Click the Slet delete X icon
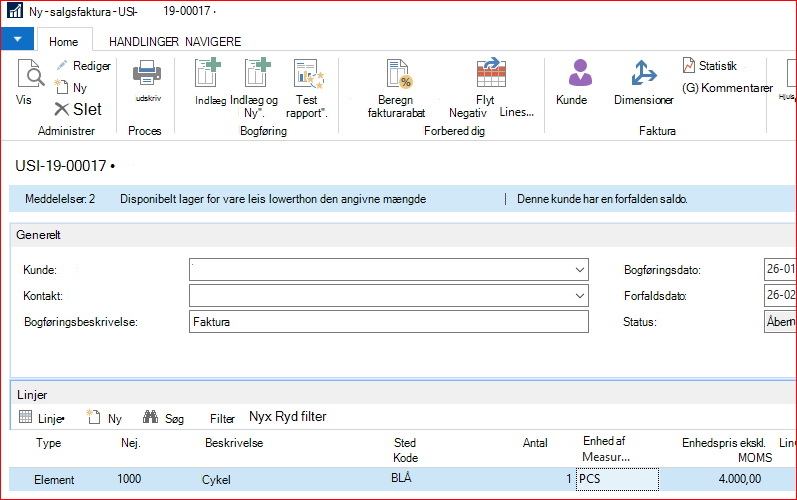 62,109
